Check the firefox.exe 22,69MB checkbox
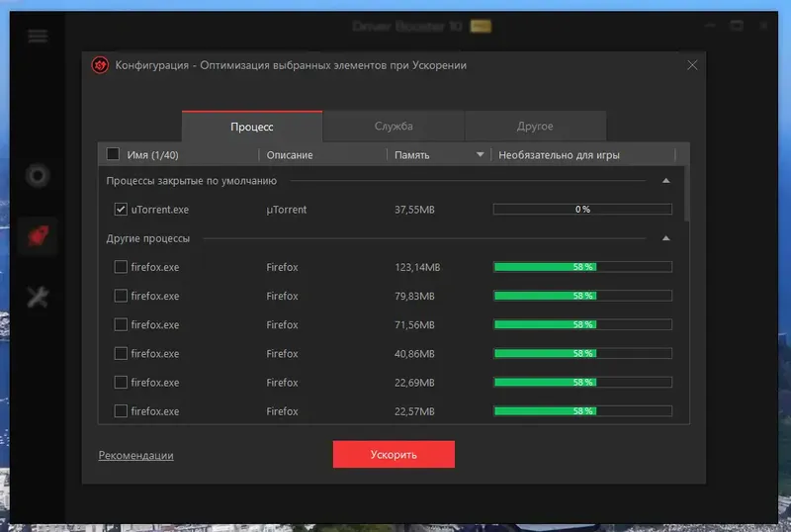791x532 pixels. click(121, 382)
